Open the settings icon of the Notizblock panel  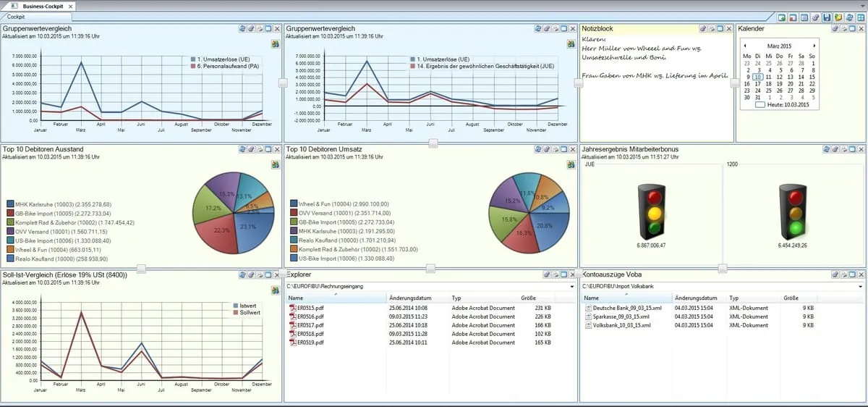(703, 28)
